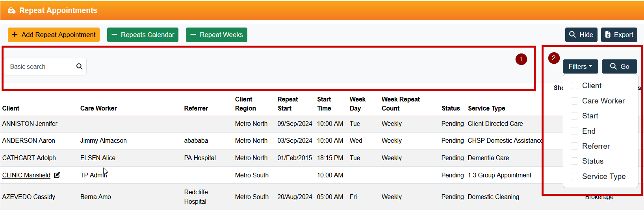The height and width of the screenshot is (212, 644).
Task: Select the Referrer filter checkbox
Action: pos(575,146)
